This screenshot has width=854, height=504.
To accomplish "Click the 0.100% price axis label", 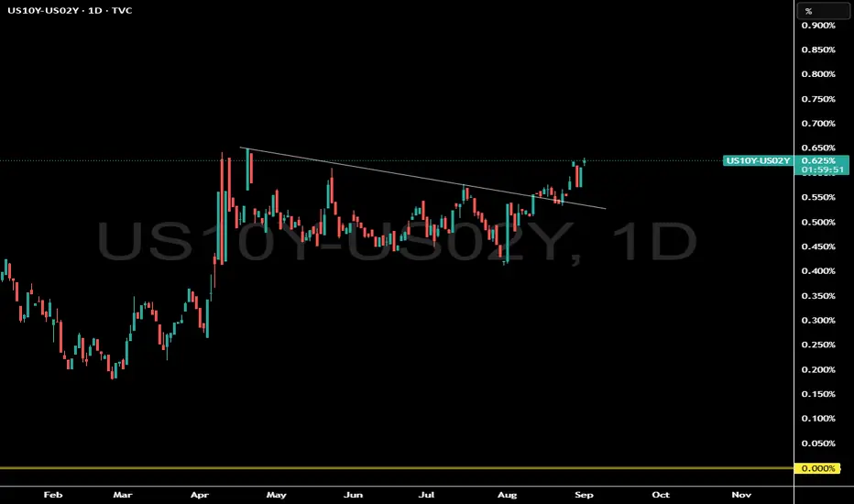I will click(818, 419).
